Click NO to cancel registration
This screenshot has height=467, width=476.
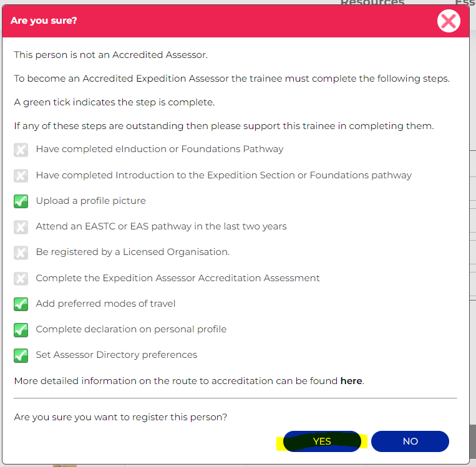click(x=410, y=441)
